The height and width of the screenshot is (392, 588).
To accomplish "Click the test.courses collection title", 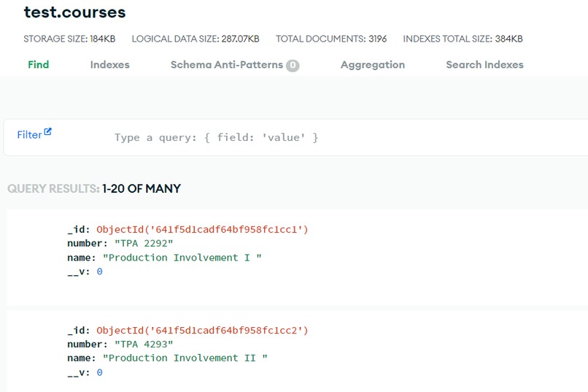I will (x=74, y=12).
